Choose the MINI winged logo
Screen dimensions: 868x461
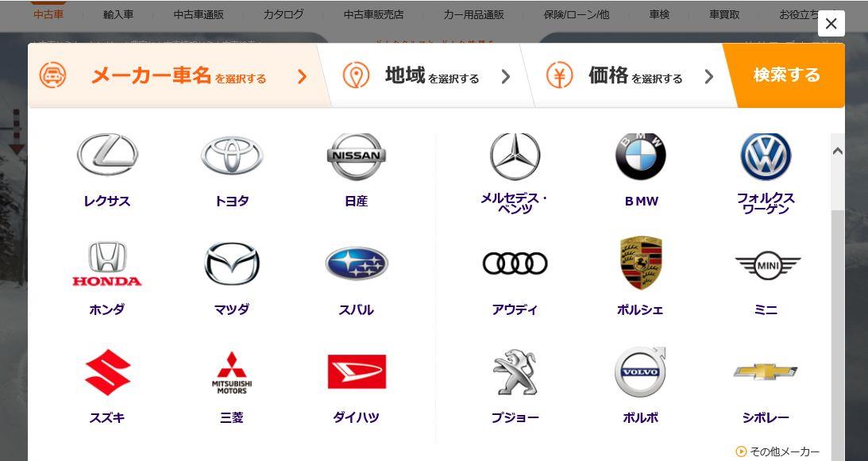pyautogui.click(x=768, y=265)
